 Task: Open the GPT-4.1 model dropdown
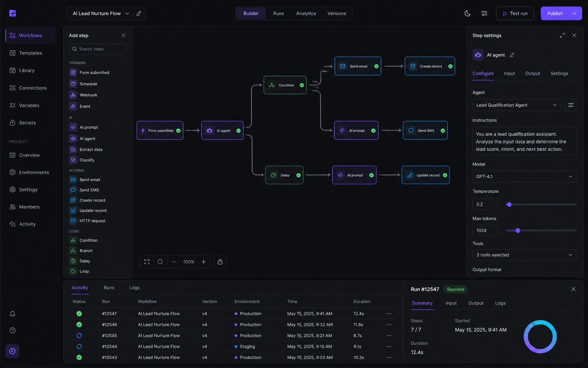[525, 177]
